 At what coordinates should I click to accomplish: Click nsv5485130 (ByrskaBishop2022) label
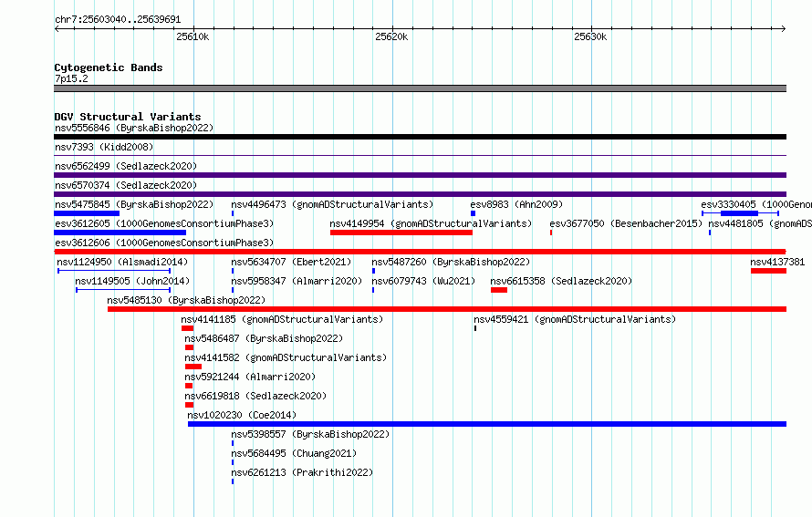pos(186,300)
